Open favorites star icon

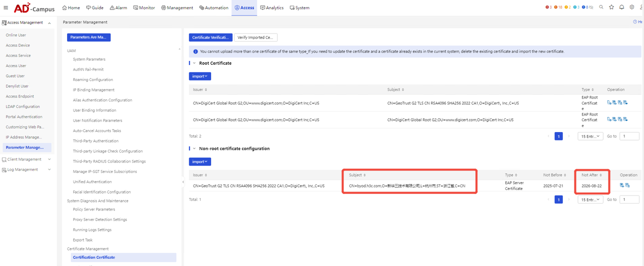tap(611, 7)
